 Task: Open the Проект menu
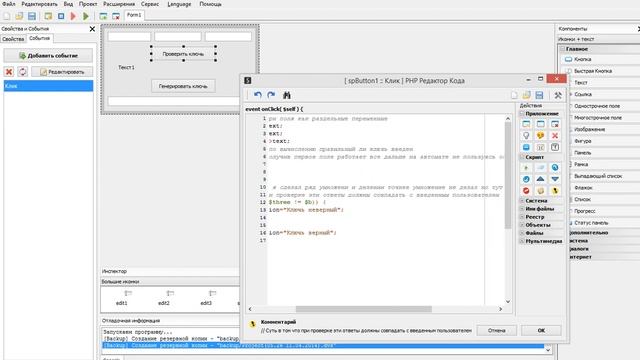pyautogui.click(x=88, y=4)
